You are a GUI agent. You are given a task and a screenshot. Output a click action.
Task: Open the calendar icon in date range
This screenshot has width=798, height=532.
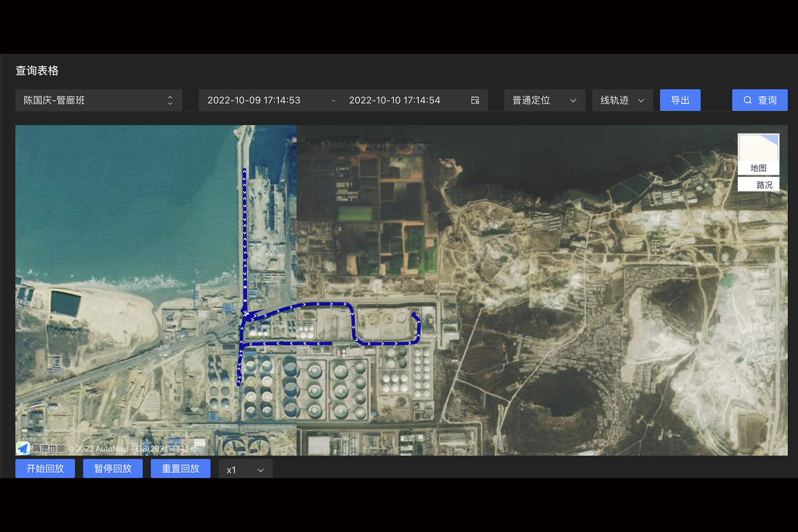[475, 100]
